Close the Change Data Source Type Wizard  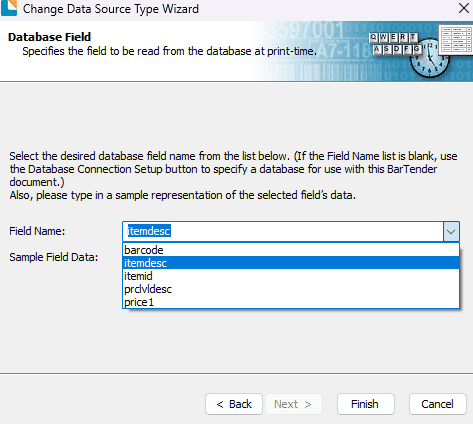click(464, 8)
